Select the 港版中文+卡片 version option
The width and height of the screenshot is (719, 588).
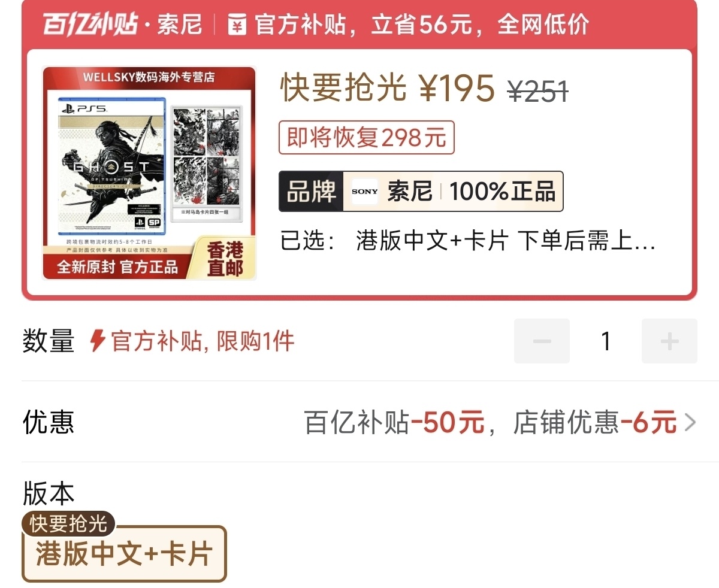(124, 554)
